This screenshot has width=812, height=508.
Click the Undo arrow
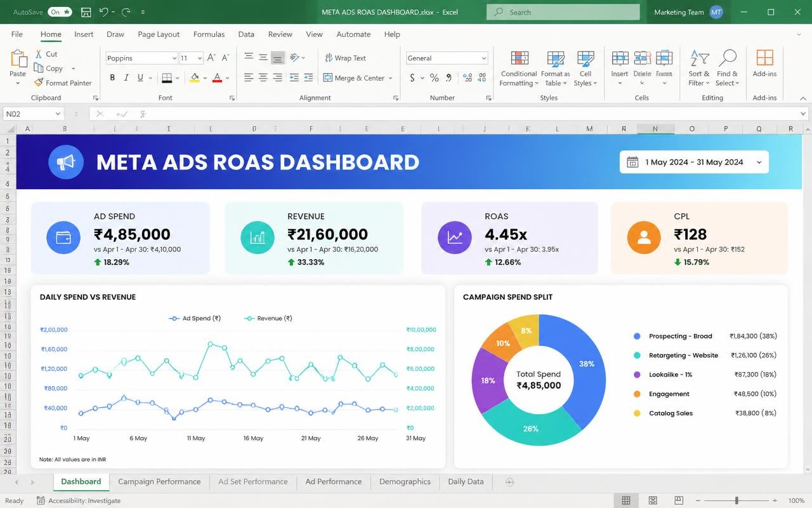tap(103, 12)
